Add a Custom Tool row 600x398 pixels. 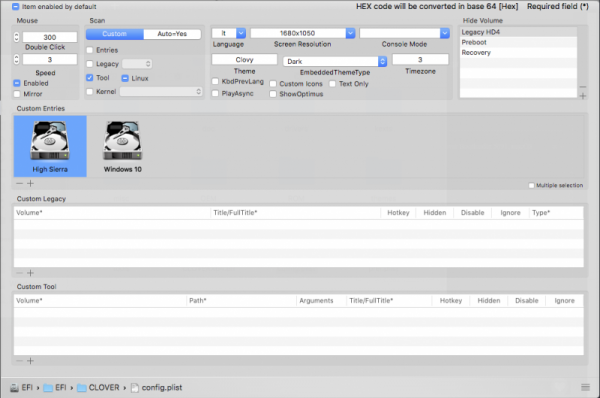[x=31, y=361]
